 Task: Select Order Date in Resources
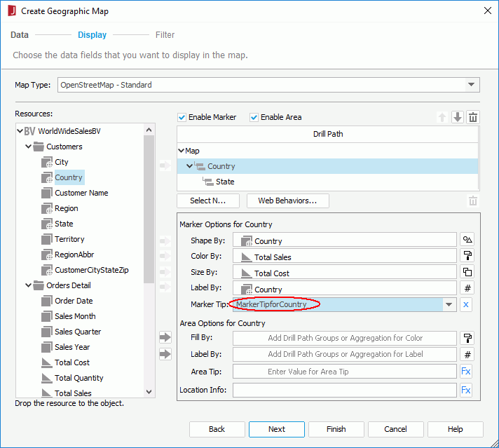[x=74, y=301]
